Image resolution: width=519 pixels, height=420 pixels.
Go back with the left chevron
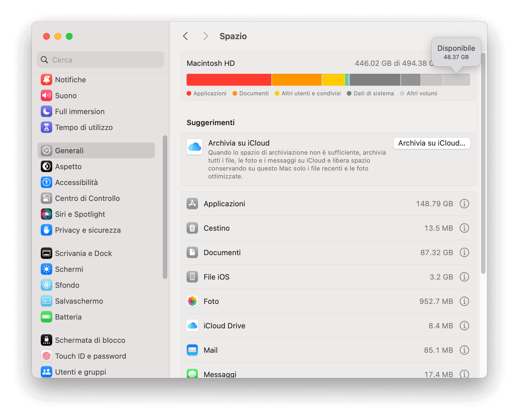coord(185,36)
